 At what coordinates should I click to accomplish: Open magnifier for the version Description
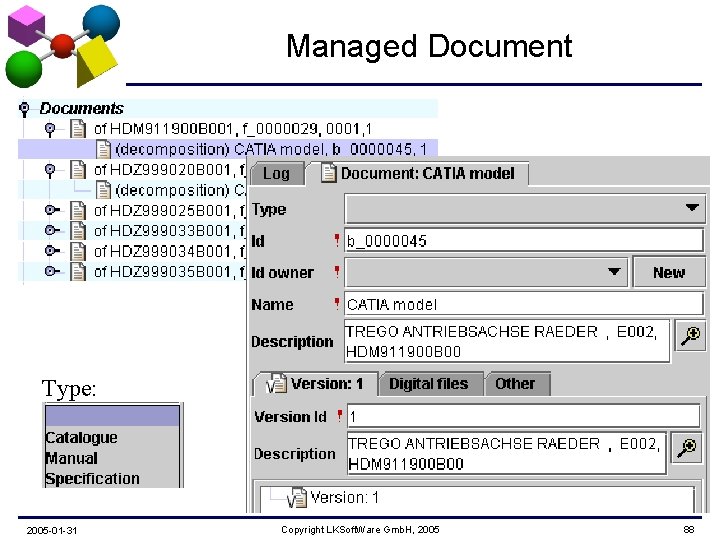[x=687, y=448]
